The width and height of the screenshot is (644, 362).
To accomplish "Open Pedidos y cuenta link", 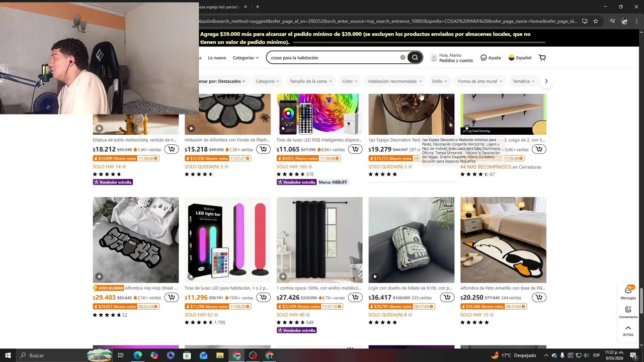I will [456, 60].
